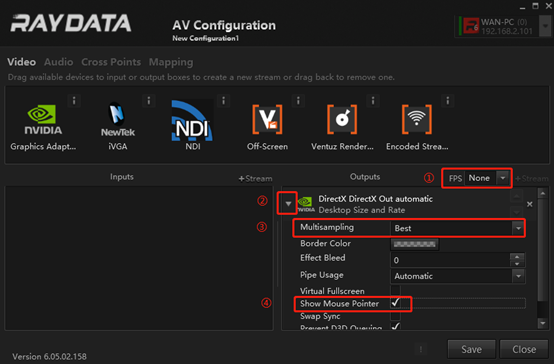Image resolution: width=554 pixels, height=364 pixels.
Task: Open info button for NDI device
Action: 223,101
